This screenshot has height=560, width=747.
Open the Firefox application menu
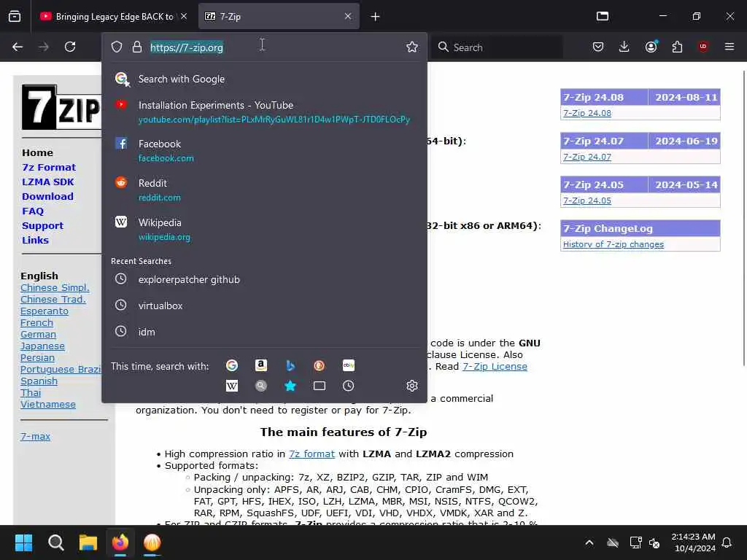tap(729, 47)
